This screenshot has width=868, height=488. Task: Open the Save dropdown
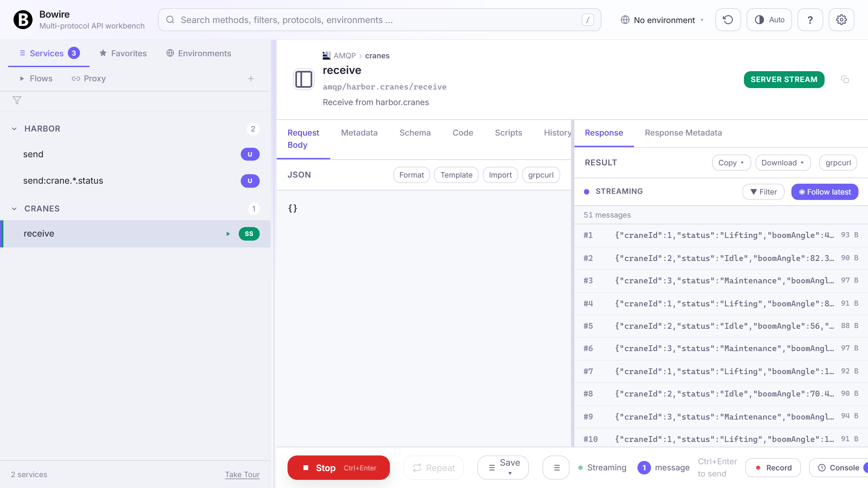click(503, 468)
